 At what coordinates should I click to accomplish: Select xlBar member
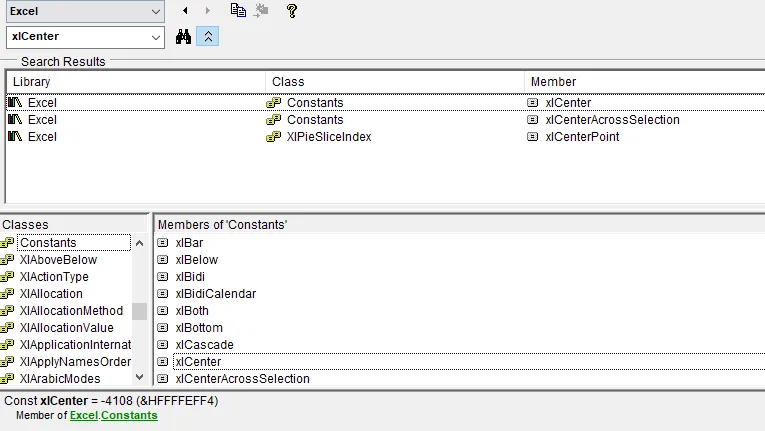point(189,243)
